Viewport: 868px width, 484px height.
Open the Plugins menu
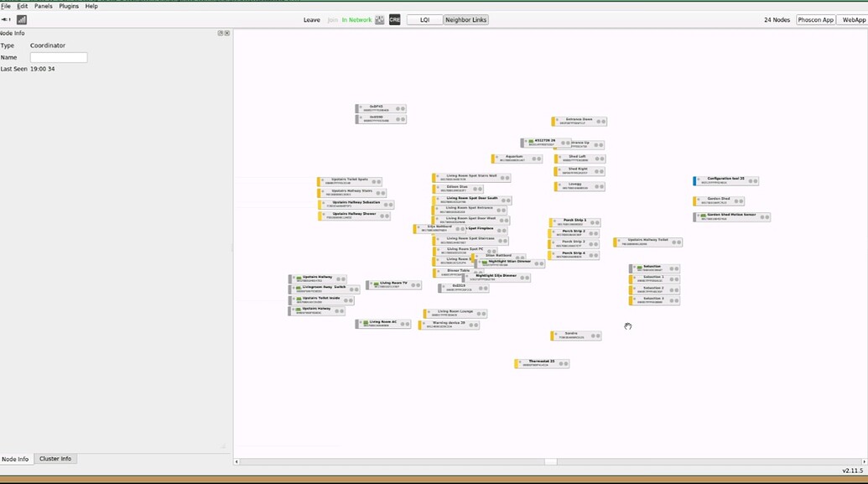coord(69,6)
